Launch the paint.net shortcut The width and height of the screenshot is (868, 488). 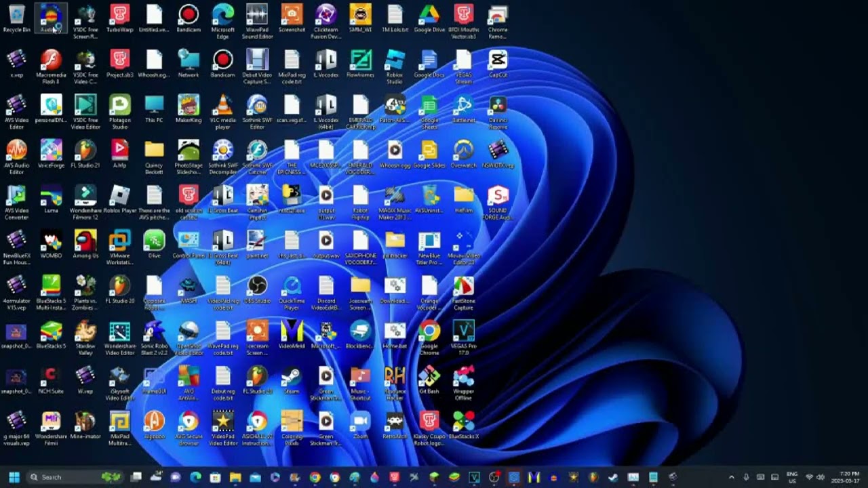coord(257,244)
